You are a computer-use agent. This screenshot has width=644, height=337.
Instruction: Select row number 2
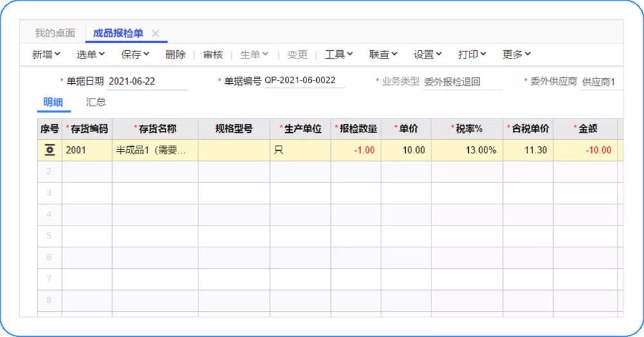50,171
